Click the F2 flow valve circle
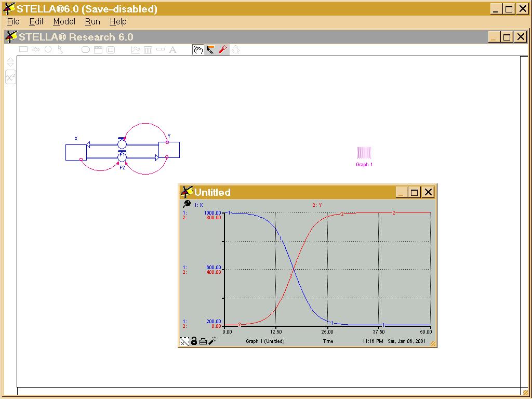This screenshot has width=532, height=399. pos(122,157)
